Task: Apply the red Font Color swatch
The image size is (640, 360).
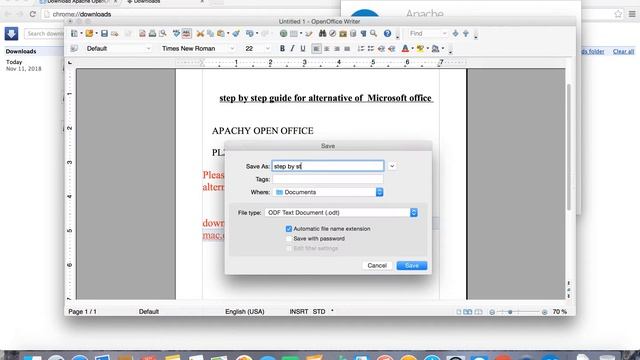Action: tap(405, 49)
